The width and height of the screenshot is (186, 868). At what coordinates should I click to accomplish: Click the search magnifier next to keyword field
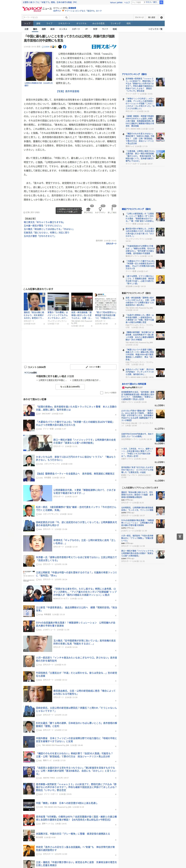point(66,17)
